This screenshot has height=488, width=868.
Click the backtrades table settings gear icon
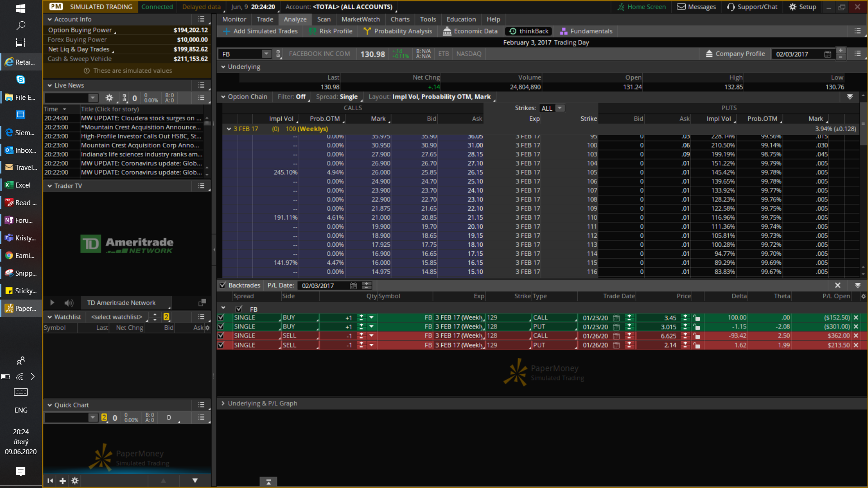tap(863, 296)
